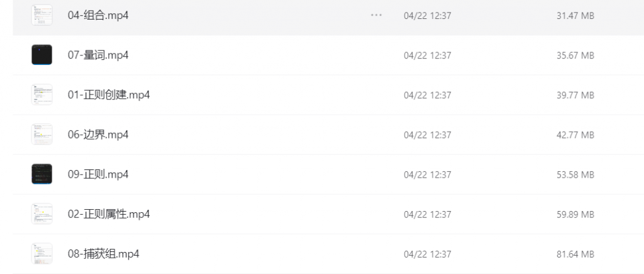
Task: Open the dark thumbnail of 09-正则.mp4
Action: (42, 174)
